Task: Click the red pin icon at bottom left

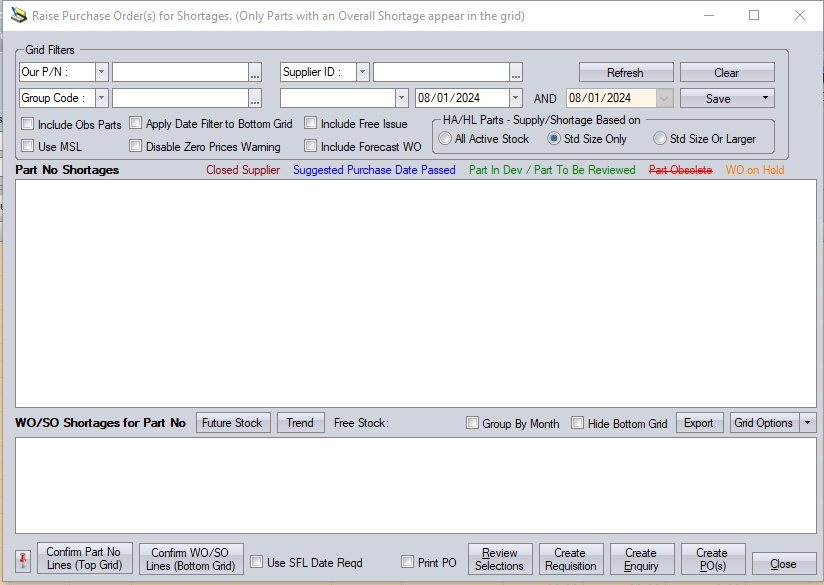Action: point(23,560)
